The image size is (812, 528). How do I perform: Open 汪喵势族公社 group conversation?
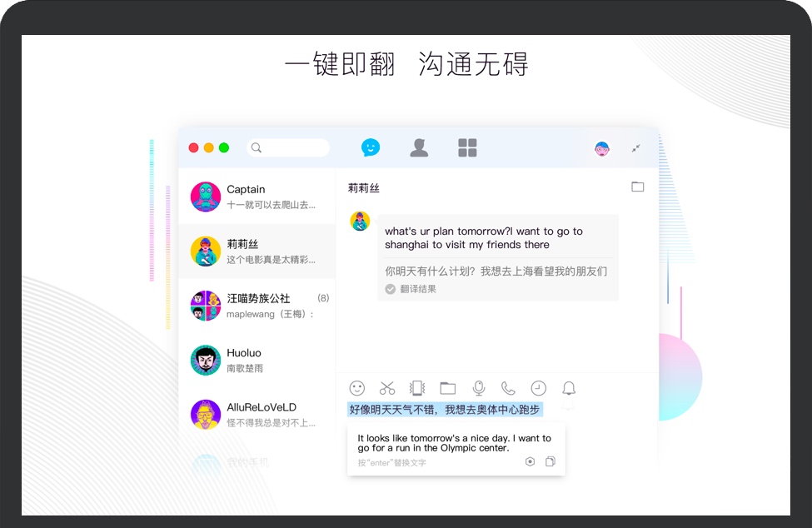point(258,306)
